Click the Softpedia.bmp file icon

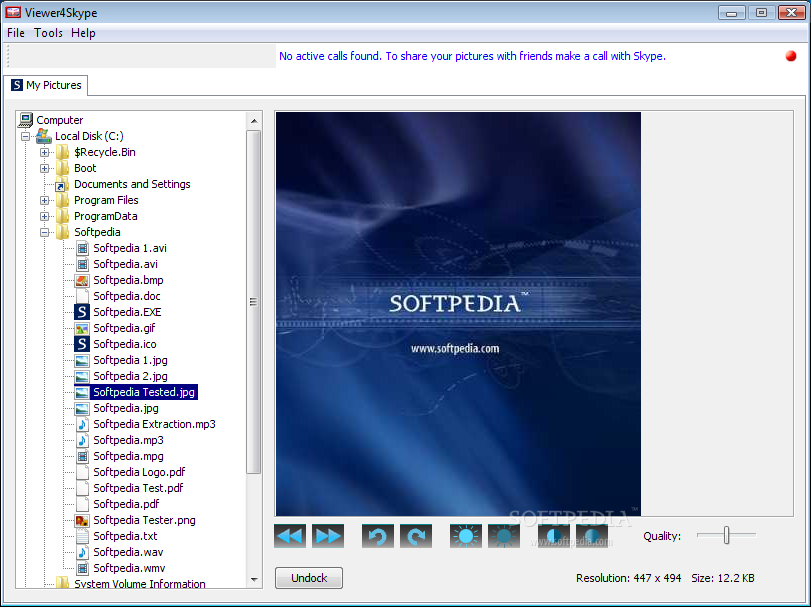82,280
